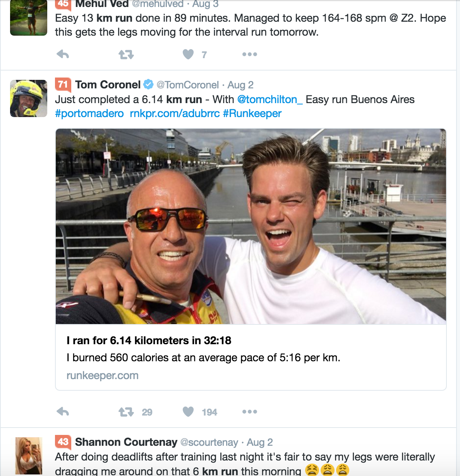Open more options on Mehul Ved's tweet
Viewport: 460px width, 476px height.
click(249, 54)
